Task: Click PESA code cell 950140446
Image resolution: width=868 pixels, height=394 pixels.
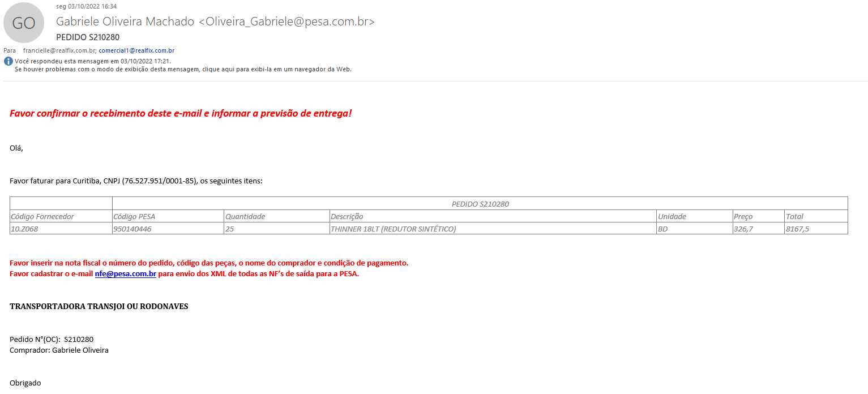Action: click(132, 229)
